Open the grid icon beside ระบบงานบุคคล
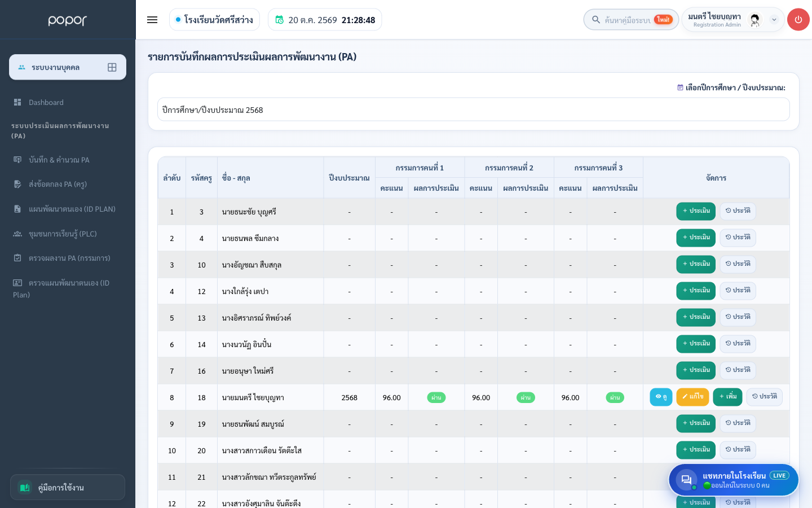This screenshot has width=812, height=508. pyautogui.click(x=112, y=67)
